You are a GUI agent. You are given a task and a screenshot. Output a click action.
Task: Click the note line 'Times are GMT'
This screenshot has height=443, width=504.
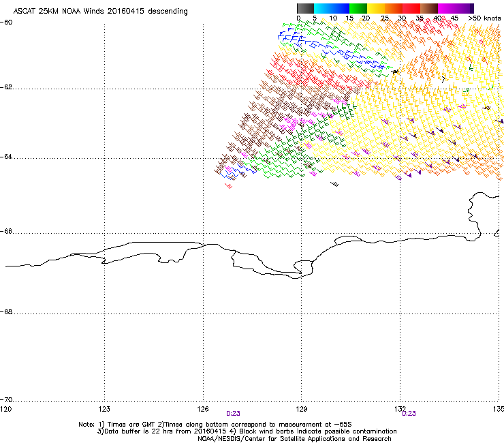tap(131, 425)
